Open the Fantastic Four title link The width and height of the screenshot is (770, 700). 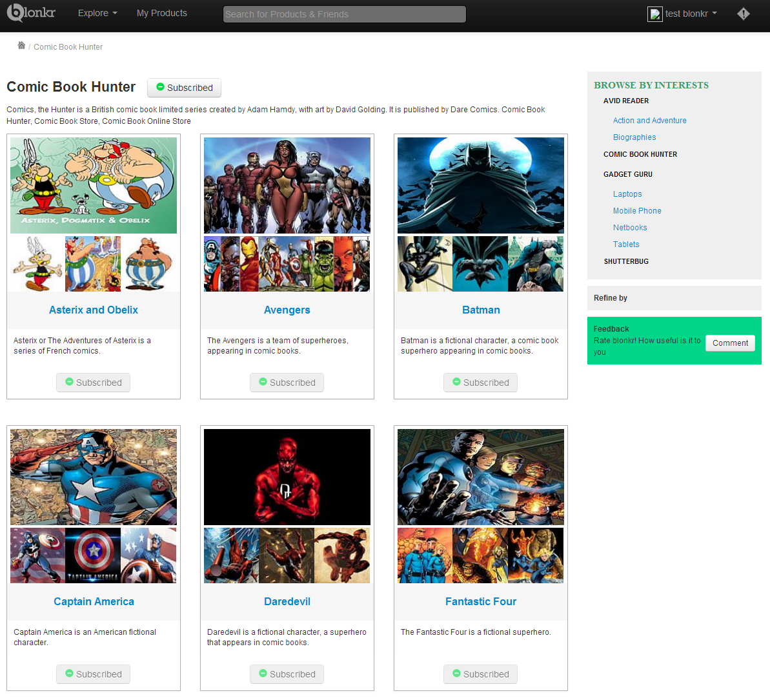click(481, 602)
